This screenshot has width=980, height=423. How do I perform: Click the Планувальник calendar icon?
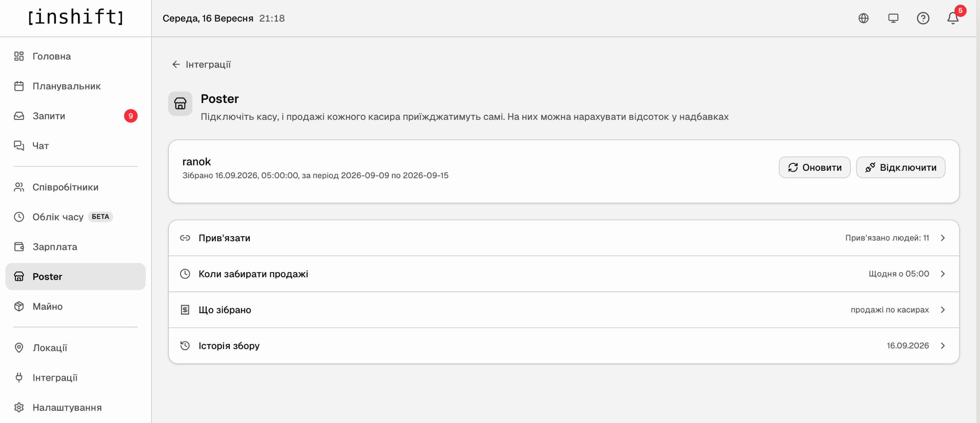[x=19, y=86]
